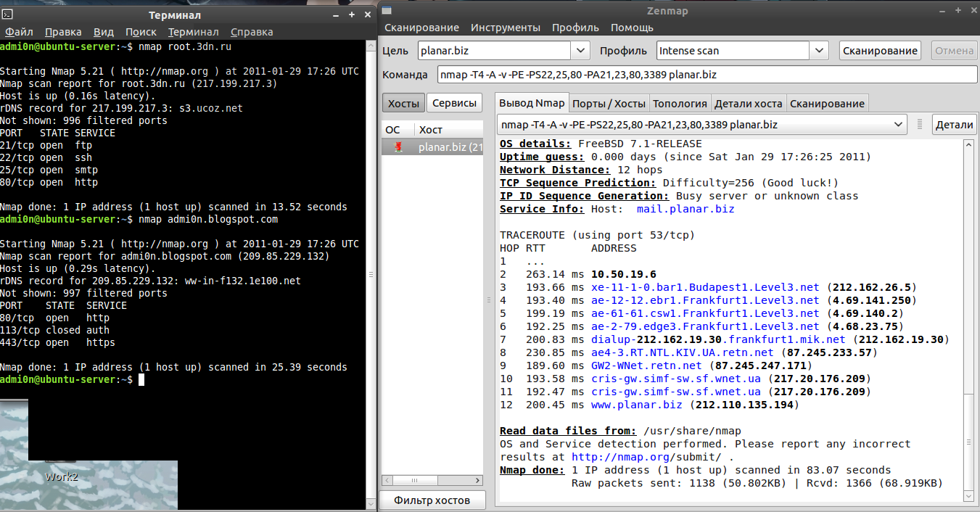
Task: Open the Файл menu in Terminal
Action: [19, 32]
